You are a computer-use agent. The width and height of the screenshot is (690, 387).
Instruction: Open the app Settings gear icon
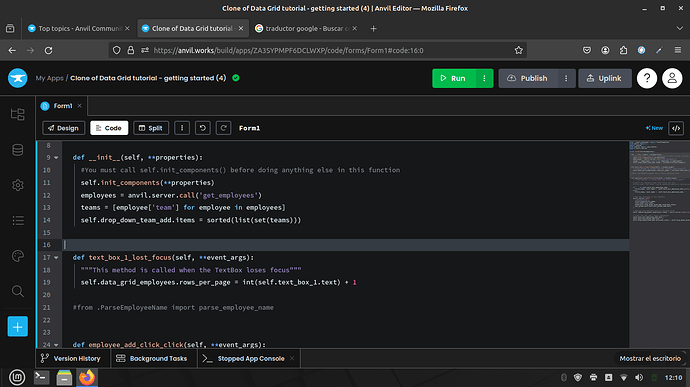click(18, 185)
